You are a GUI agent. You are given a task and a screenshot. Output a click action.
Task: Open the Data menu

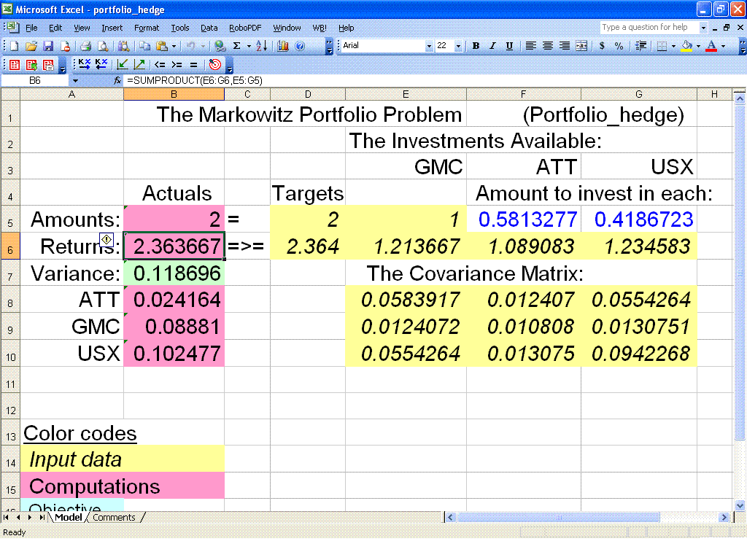tap(209, 28)
